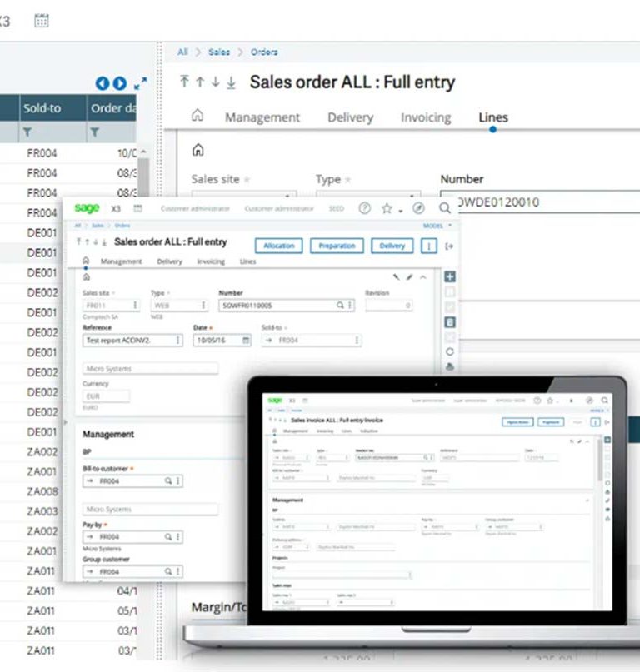Open the help question mark icon in the front window

click(x=365, y=208)
